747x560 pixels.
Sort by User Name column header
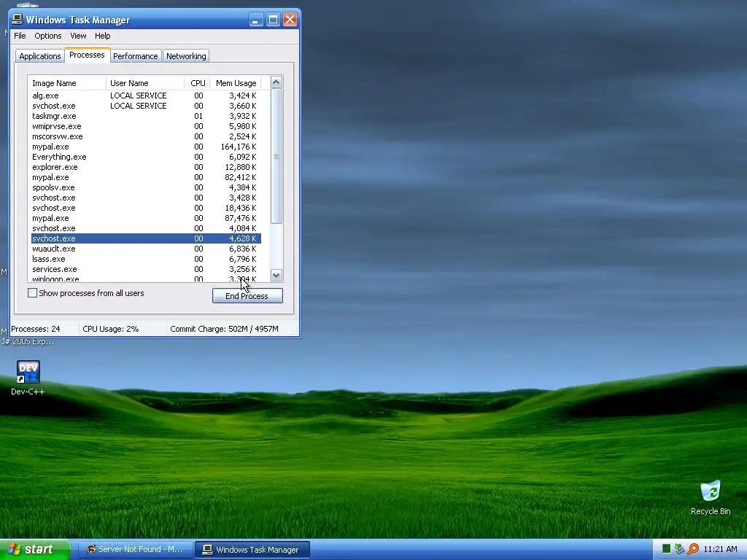(145, 83)
